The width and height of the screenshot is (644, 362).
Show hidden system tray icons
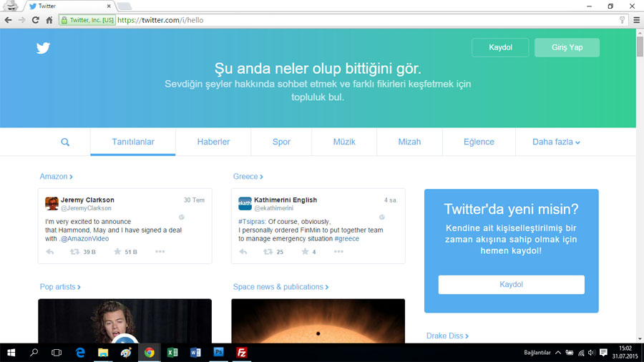558,353
